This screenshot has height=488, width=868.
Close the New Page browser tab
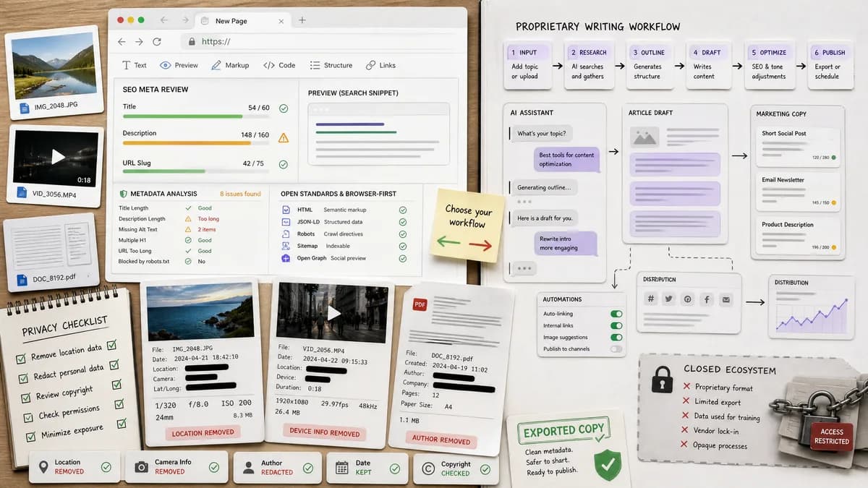tap(281, 21)
